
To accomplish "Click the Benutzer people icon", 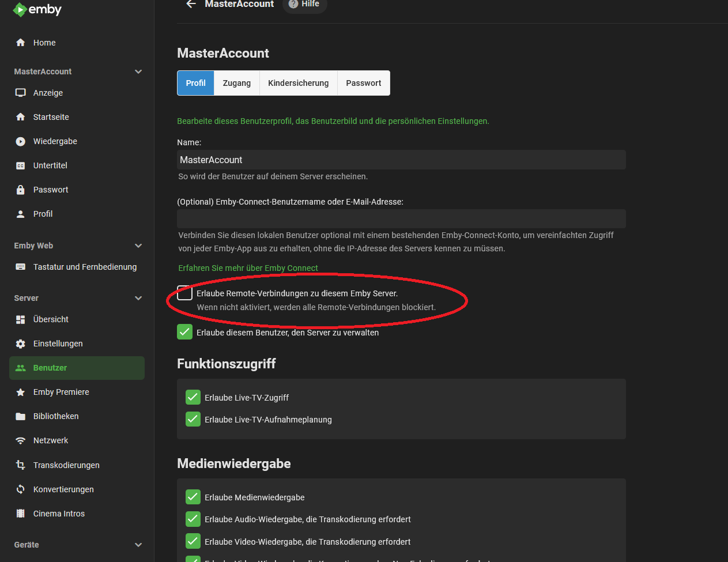I will pos(21,368).
